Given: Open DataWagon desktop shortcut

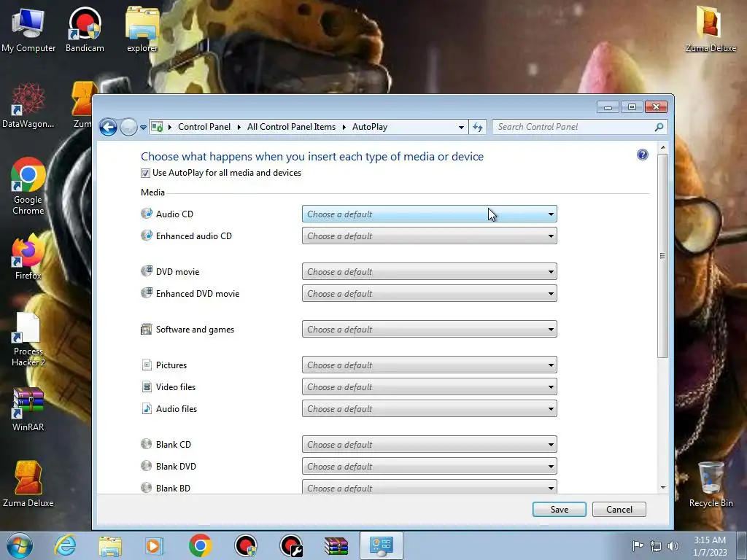Looking at the screenshot, I should coord(28,106).
